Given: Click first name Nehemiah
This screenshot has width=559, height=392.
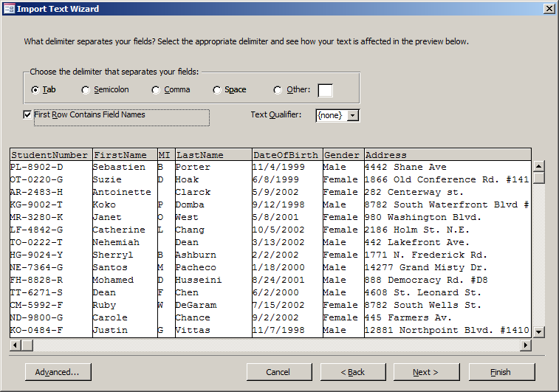Looking at the screenshot, I should tap(116, 242).
